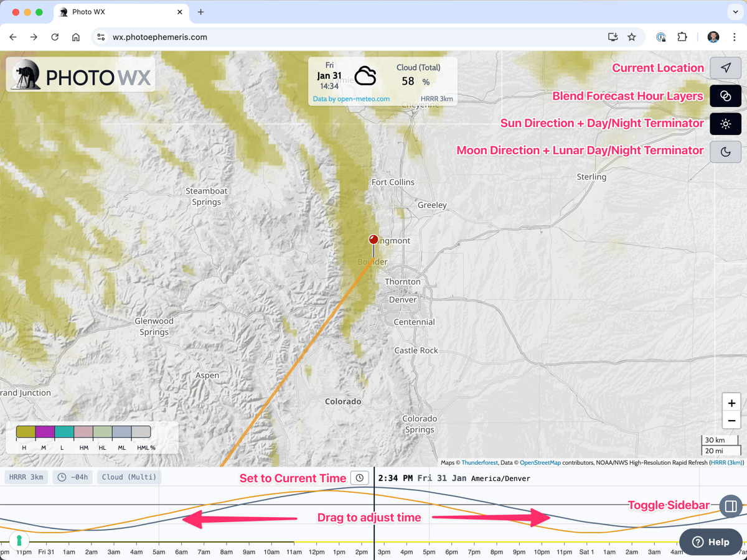Screen dimensions: 747x560
Task: Click the 9am tick on timeline
Action: tap(249, 552)
